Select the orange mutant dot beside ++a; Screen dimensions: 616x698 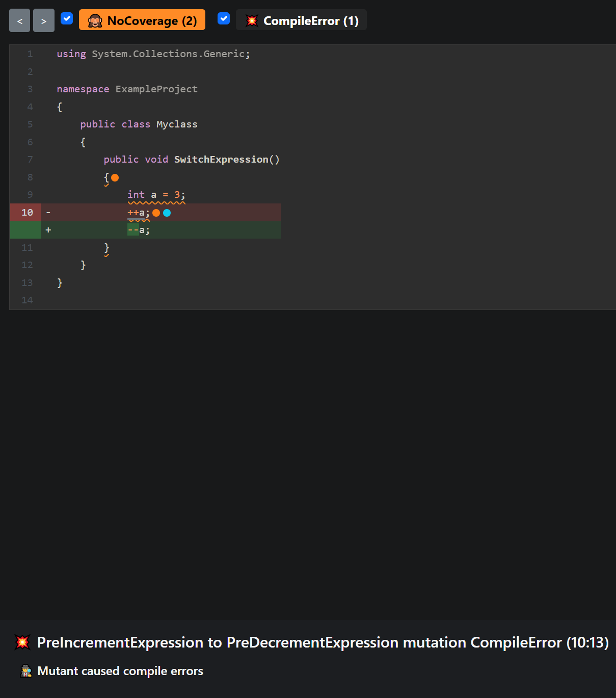(156, 213)
